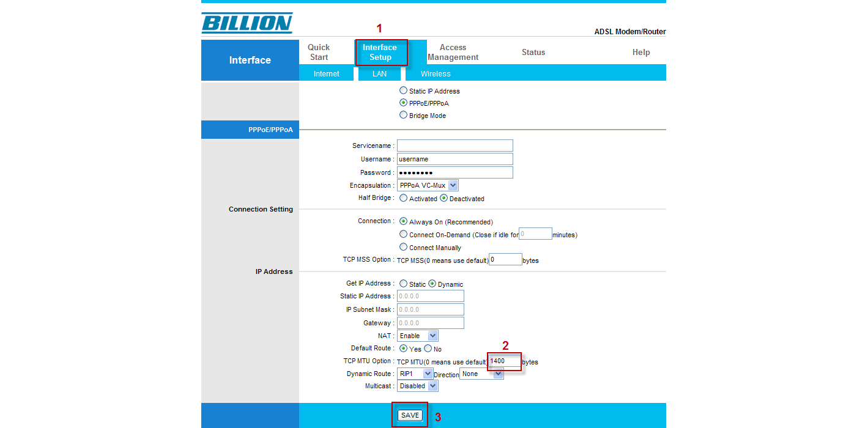Image resolution: width=868 pixels, height=428 pixels.
Task: Select Connect On-Demand connection option
Action: (403, 234)
